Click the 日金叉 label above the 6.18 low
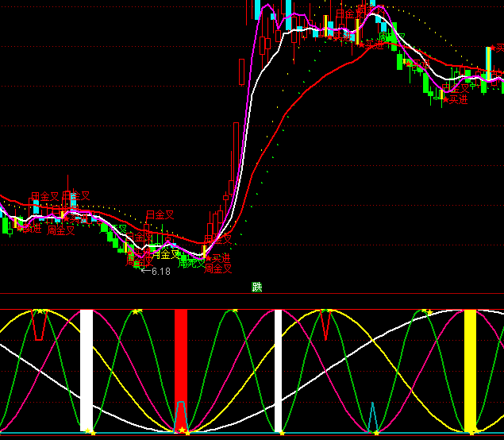 click(160, 214)
